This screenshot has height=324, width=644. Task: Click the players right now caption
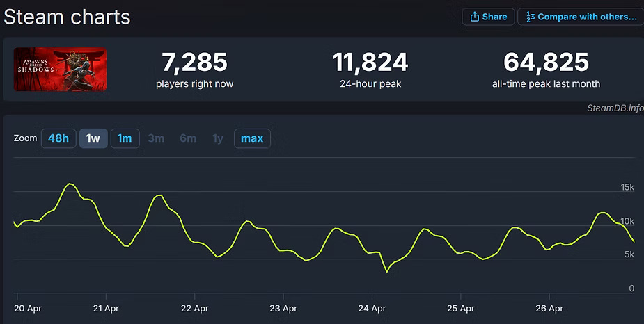click(x=195, y=84)
